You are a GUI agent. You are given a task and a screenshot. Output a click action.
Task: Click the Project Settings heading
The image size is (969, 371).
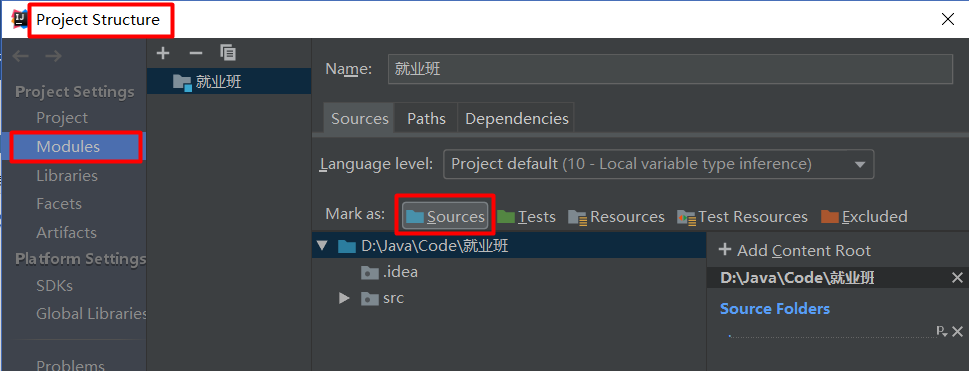(75, 92)
